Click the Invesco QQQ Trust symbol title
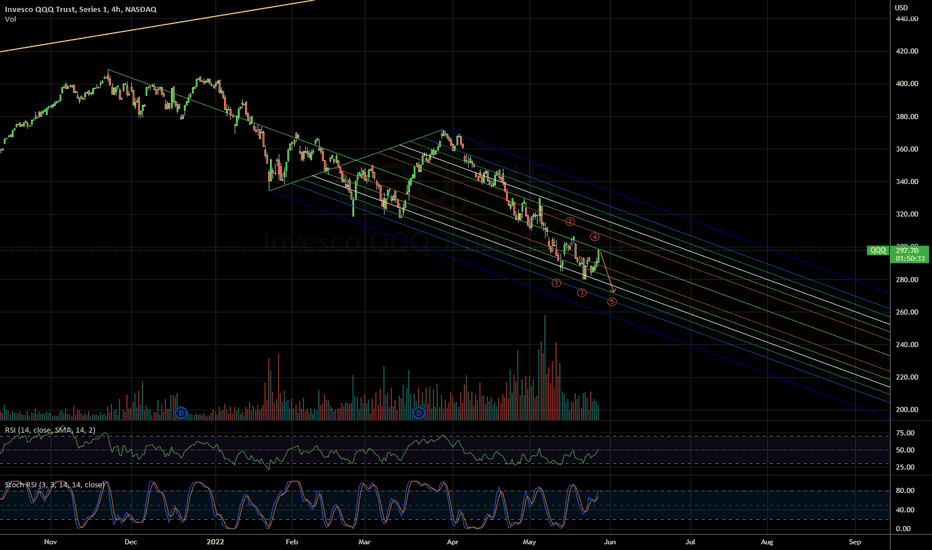932x550 pixels. click(81, 9)
